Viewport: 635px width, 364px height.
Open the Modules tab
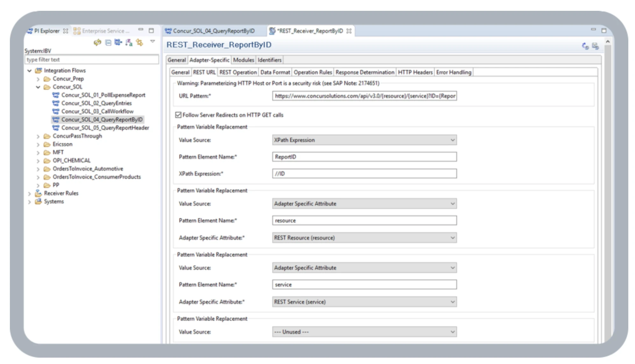(x=244, y=60)
